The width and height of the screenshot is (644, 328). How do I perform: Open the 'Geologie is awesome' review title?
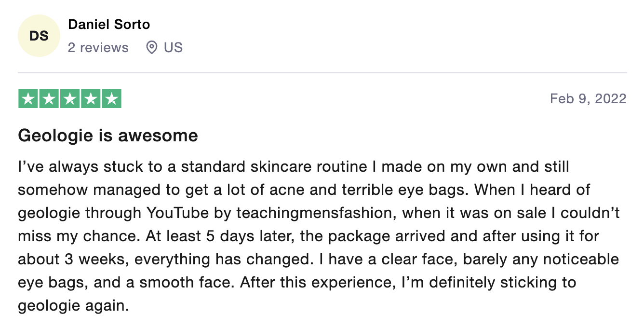pos(108,136)
